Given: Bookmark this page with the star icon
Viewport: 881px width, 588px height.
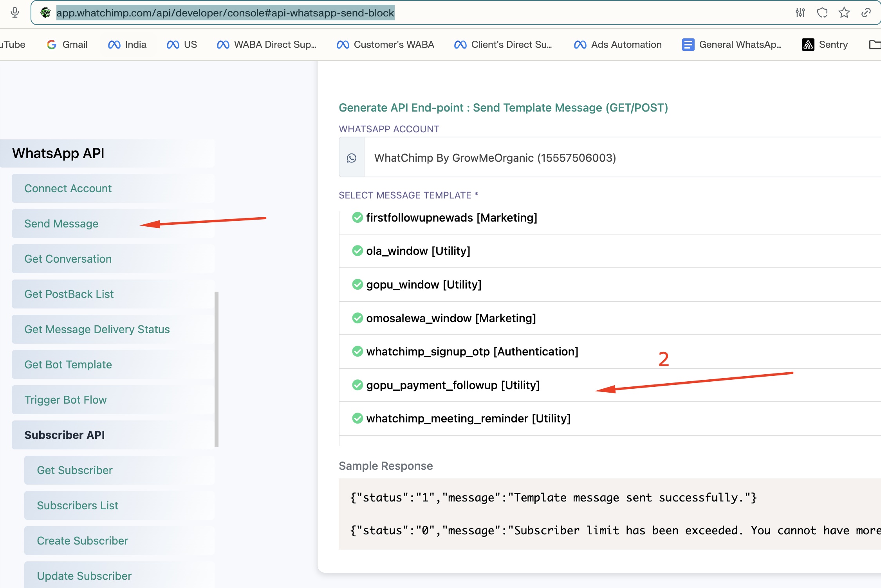Looking at the screenshot, I should pos(844,13).
